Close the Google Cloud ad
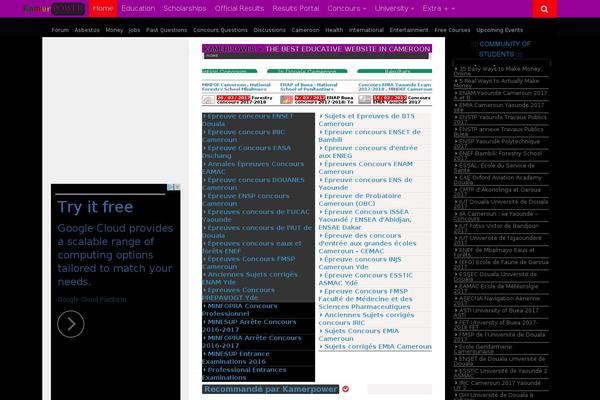Screen dimensions: 600x400 coord(177,187)
